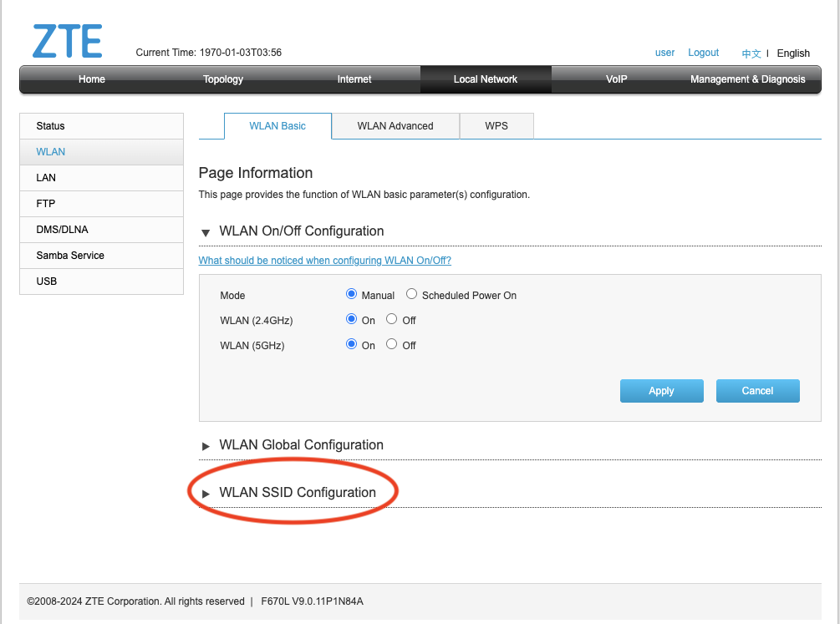Image resolution: width=840 pixels, height=624 pixels.
Task: Expand WLAN Global Configuration section
Action: click(206, 445)
